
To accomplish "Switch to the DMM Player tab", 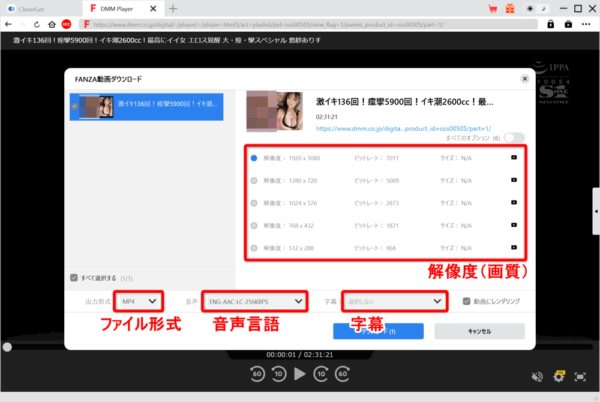I will coord(123,8).
